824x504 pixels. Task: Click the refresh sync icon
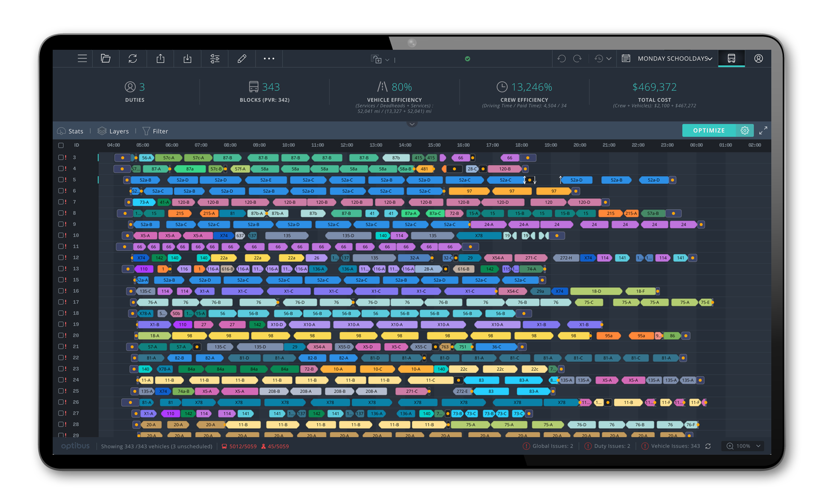tap(133, 58)
